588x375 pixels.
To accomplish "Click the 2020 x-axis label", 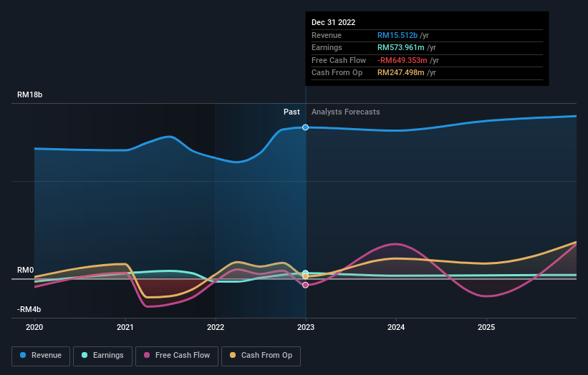I will (x=34, y=327).
